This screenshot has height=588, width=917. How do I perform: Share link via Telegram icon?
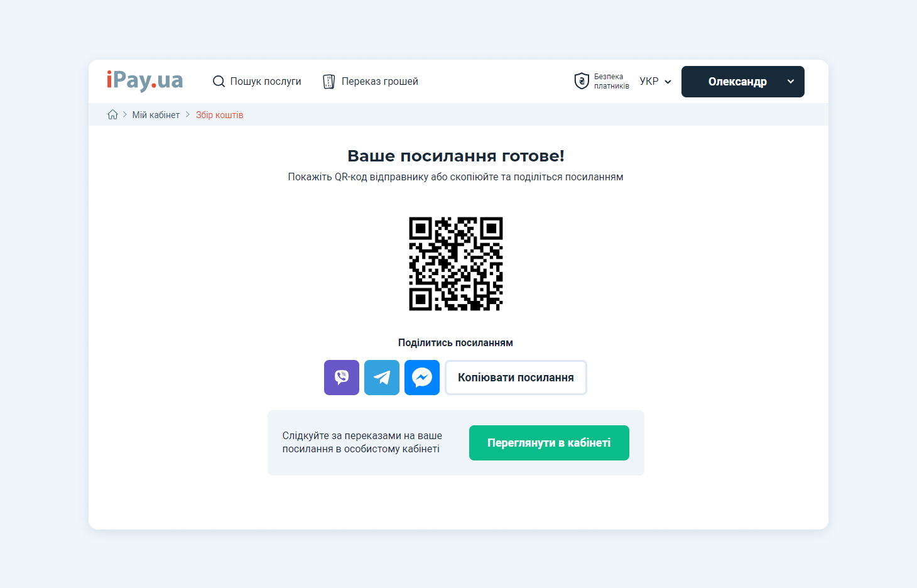pyautogui.click(x=382, y=378)
